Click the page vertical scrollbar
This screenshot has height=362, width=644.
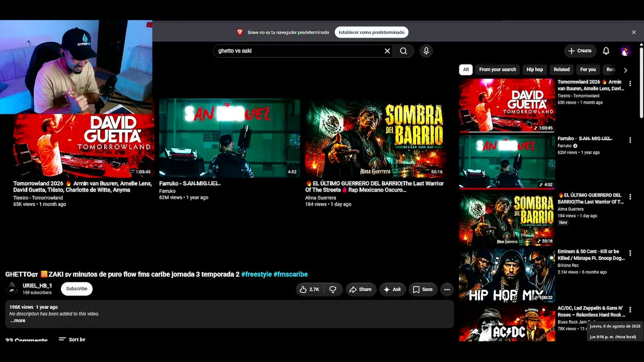(641, 83)
